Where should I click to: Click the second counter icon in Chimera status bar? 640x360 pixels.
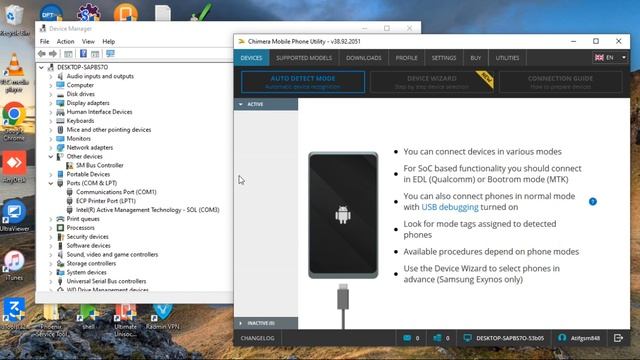437,338
